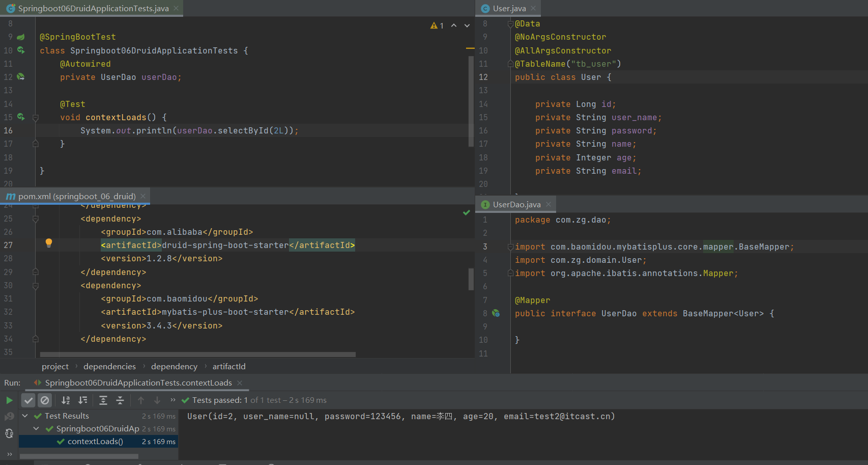The image size is (868, 465).
Task: Click mapper implementation gutter icon in UserDao line 8
Action: click(x=496, y=313)
